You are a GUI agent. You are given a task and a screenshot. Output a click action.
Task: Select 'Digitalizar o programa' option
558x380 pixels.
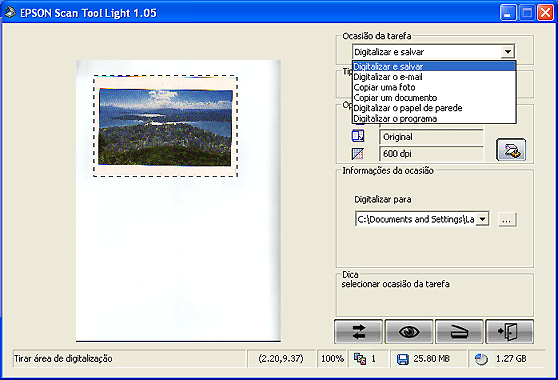tap(434, 118)
